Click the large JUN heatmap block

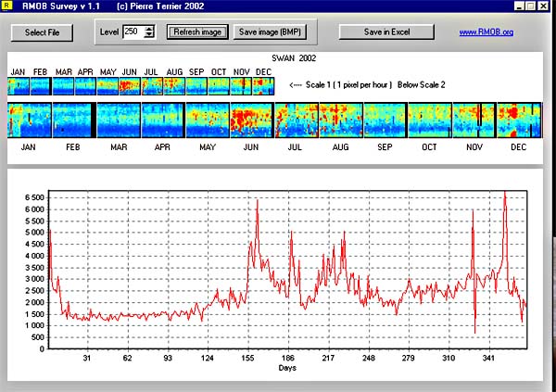coord(250,120)
